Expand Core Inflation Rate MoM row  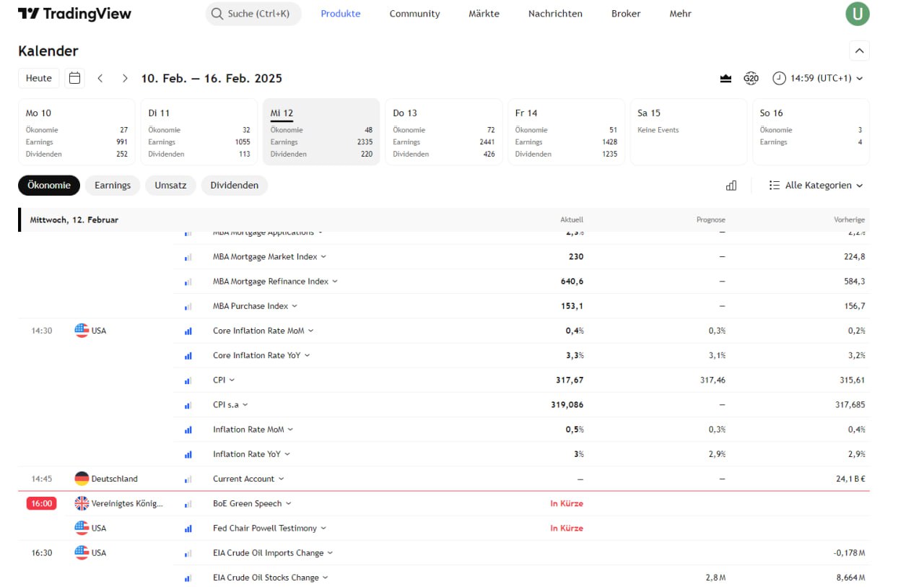[x=263, y=331]
